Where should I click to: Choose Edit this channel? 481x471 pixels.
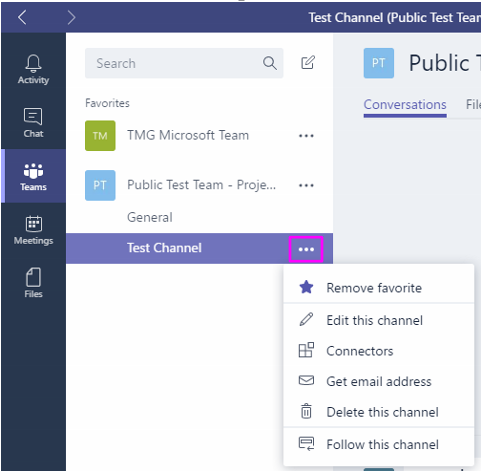click(x=379, y=320)
